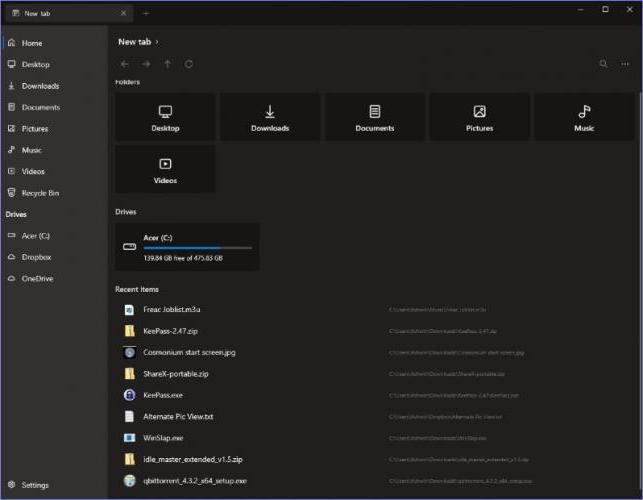Open Cosmonium start screen.jpg recent item

pos(189,352)
